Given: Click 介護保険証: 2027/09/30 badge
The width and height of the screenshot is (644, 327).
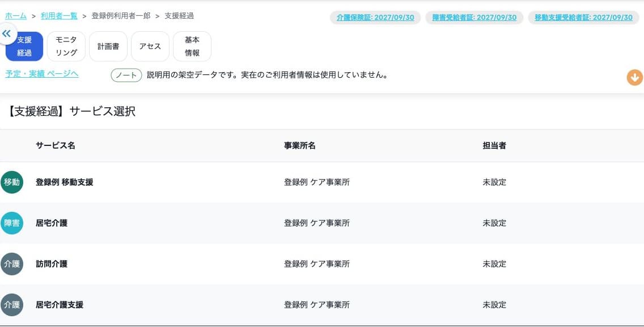Looking at the screenshot, I should click(375, 17).
